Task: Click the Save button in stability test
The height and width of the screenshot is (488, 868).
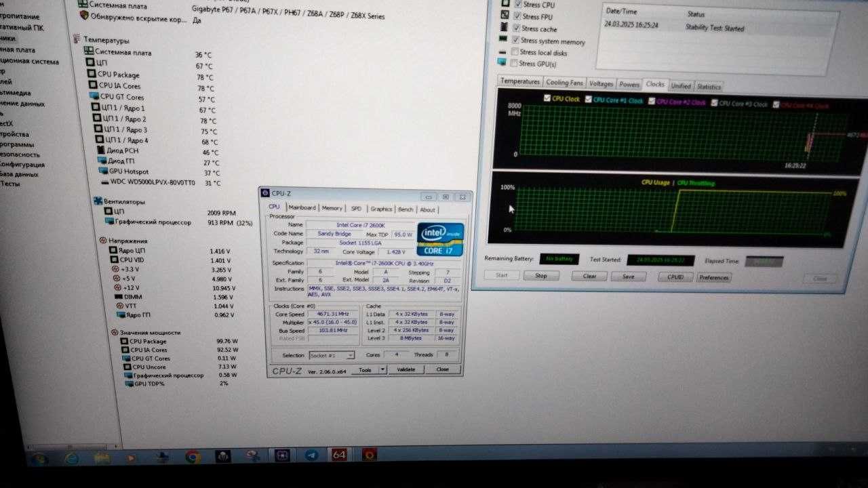Action: click(x=628, y=277)
